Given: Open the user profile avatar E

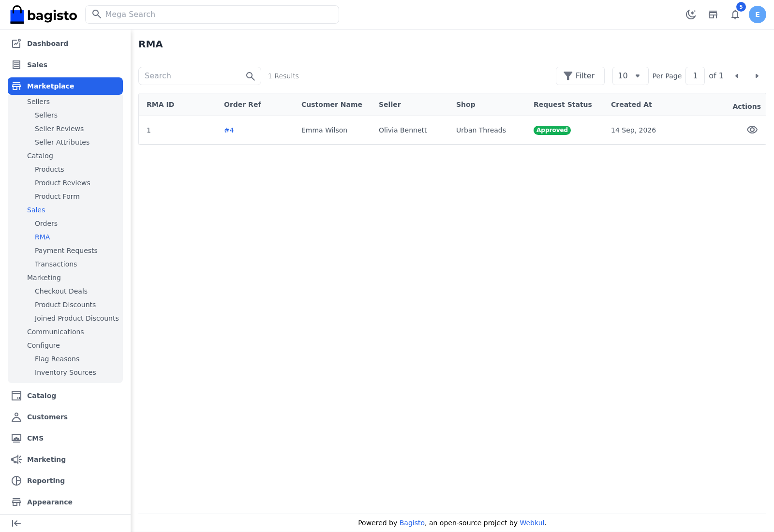Looking at the screenshot, I should (758, 15).
